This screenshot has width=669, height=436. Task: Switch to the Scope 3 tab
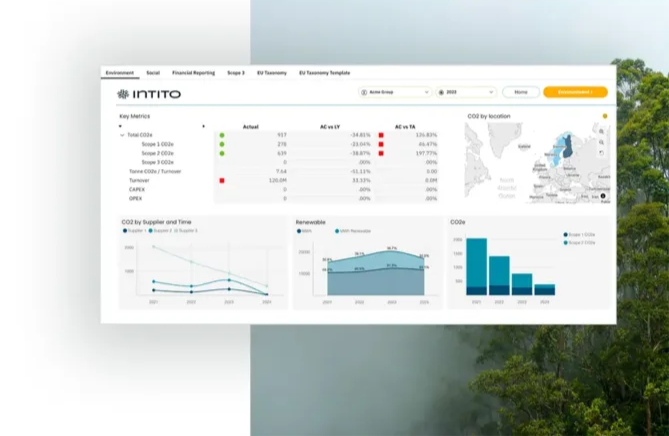[236, 73]
